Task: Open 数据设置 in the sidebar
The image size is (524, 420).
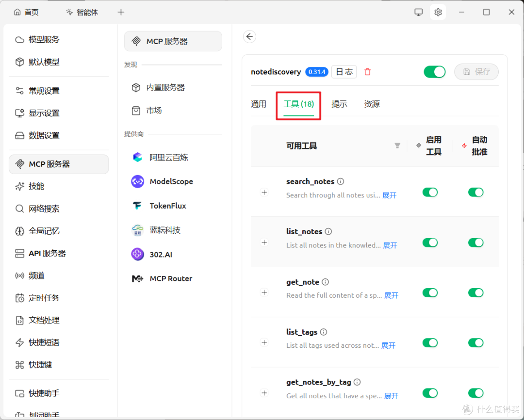Action: tap(59, 135)
